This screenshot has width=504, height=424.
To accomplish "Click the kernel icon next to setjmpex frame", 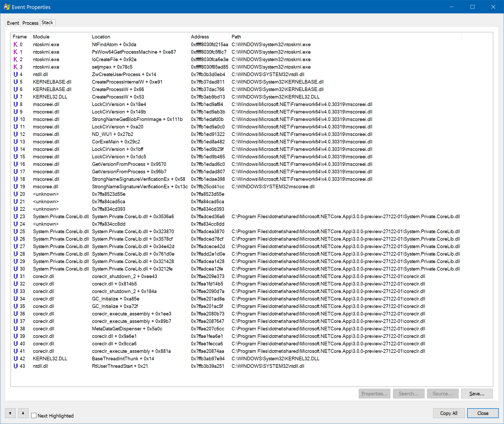I will pos(16,67).
